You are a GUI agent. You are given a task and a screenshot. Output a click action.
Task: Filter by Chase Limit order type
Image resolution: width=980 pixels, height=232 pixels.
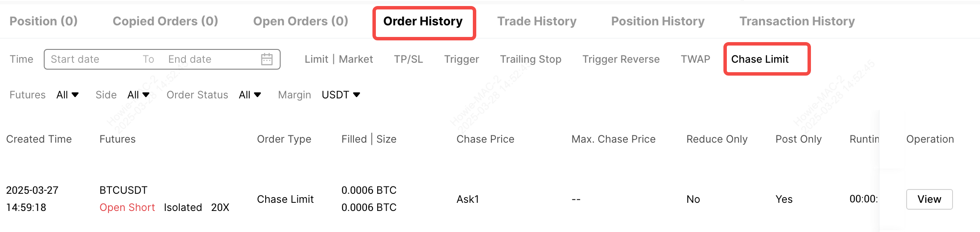[x=760, y=59]
